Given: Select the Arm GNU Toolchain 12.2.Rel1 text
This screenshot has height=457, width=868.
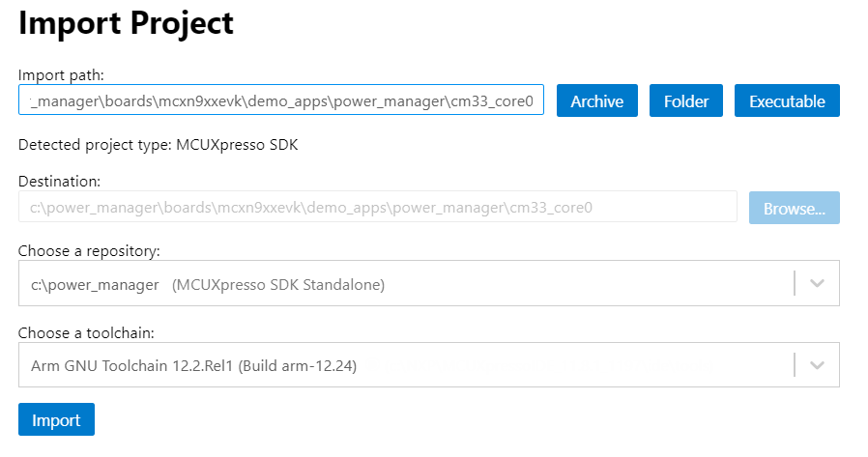Looking at the screenshot, I should [x=193, y=365].
